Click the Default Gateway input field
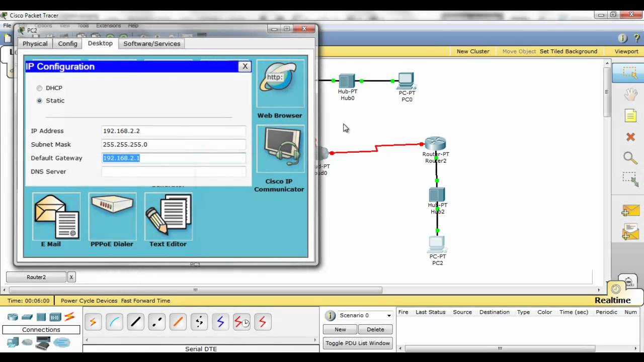Viewport: 644px width, 362px height. coord(174,158)
